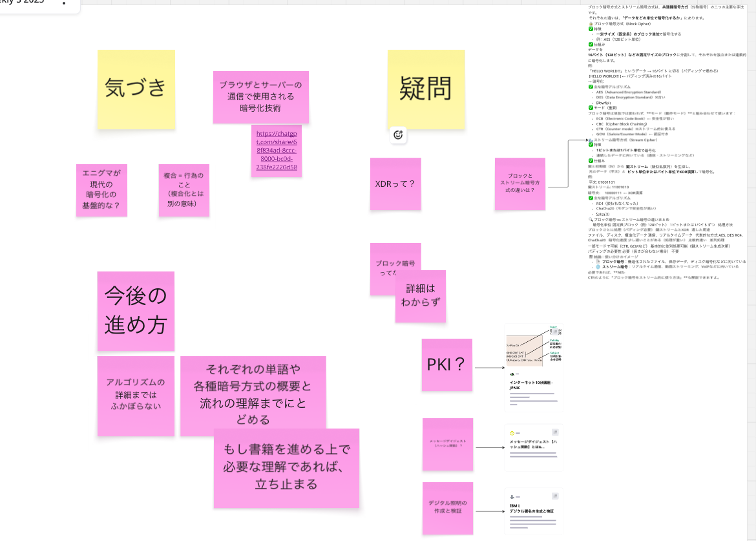
Task: Select the 今後の進め方 pink sticky
Action: tap(136, 311)
